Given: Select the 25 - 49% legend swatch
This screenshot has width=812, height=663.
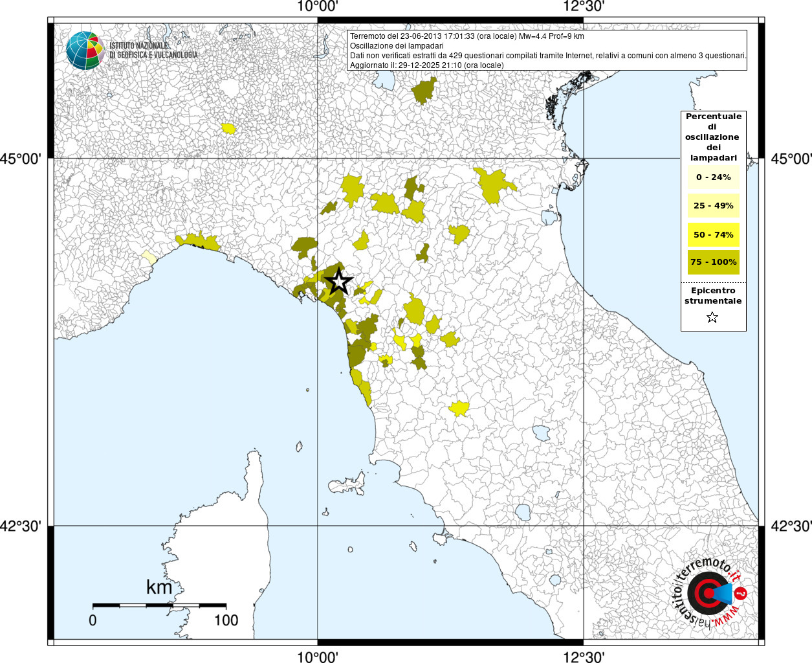Looking at the screenshot, I should 713,206.
